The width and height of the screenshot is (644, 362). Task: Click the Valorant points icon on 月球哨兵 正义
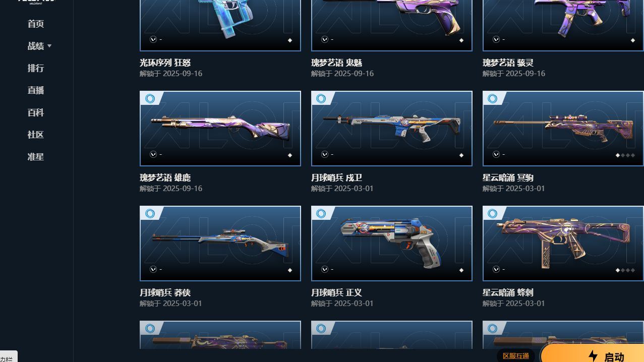(x=325, y=269)
